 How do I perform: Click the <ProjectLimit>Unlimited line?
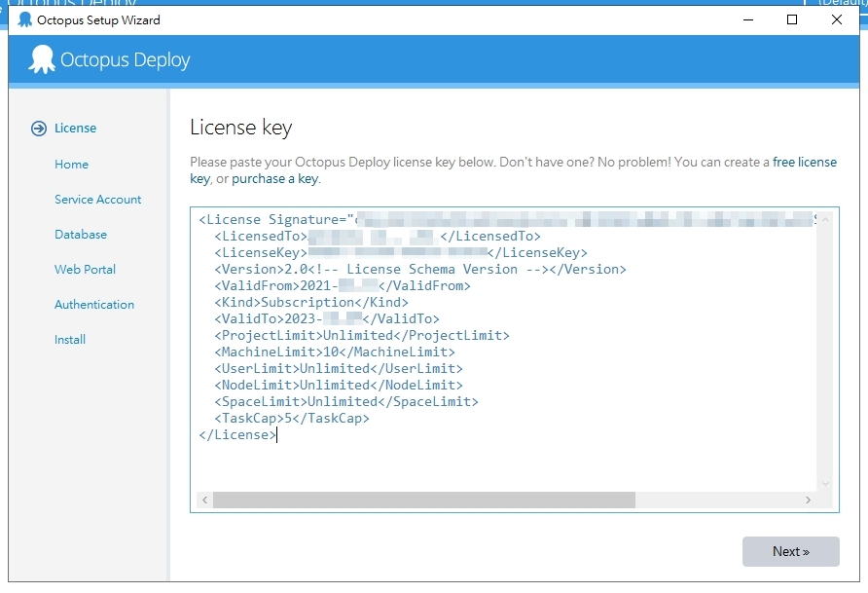pyautogui.click(x=361, y=336)
